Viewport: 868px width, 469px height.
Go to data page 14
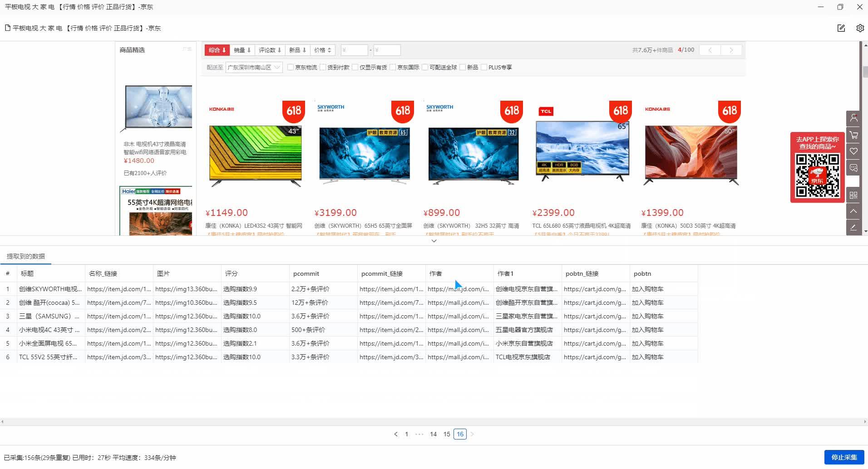pos(433,434)
